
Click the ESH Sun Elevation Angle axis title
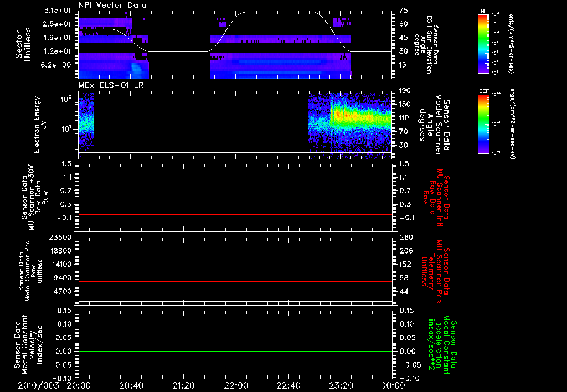coord(425,44)
